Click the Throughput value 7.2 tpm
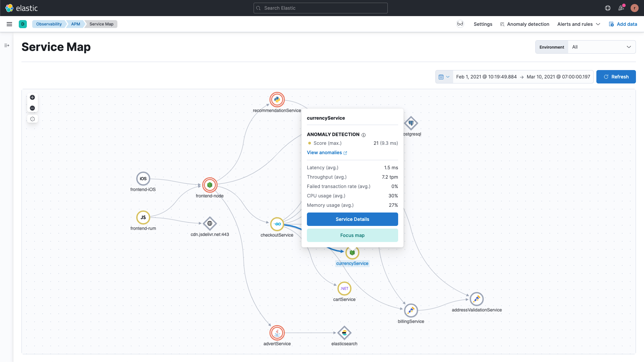Screen dimensions: 644x362 tap(390, 177)
